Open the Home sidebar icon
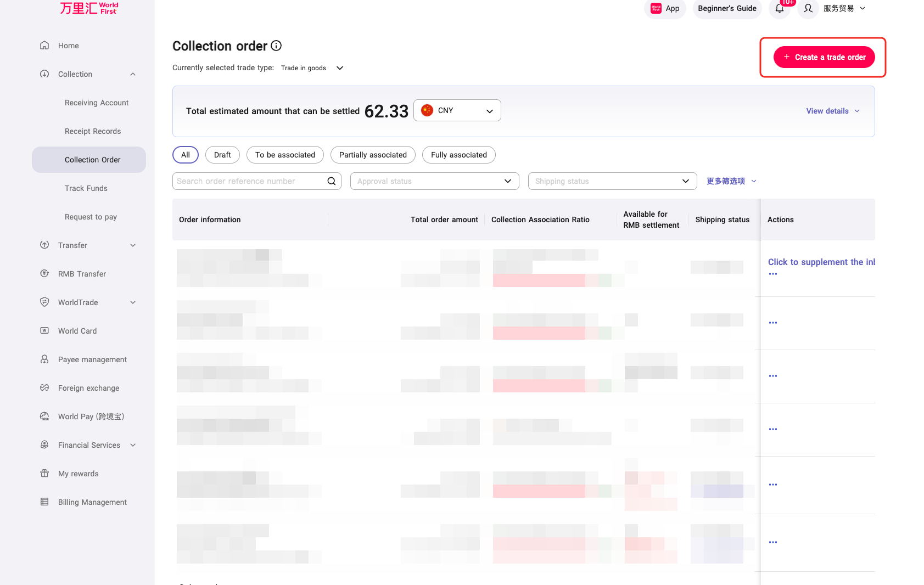Viewport: 924px width, 585px height. point(44,46)
